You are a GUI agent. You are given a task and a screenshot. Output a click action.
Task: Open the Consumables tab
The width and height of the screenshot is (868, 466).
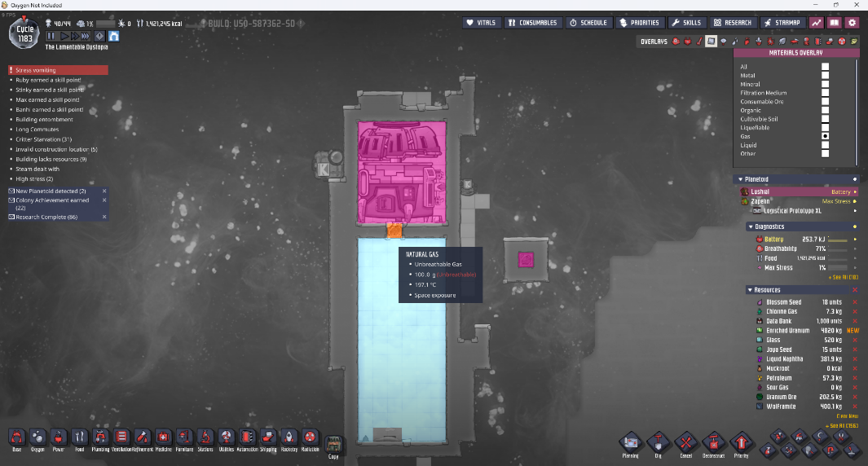coord(532,23)
